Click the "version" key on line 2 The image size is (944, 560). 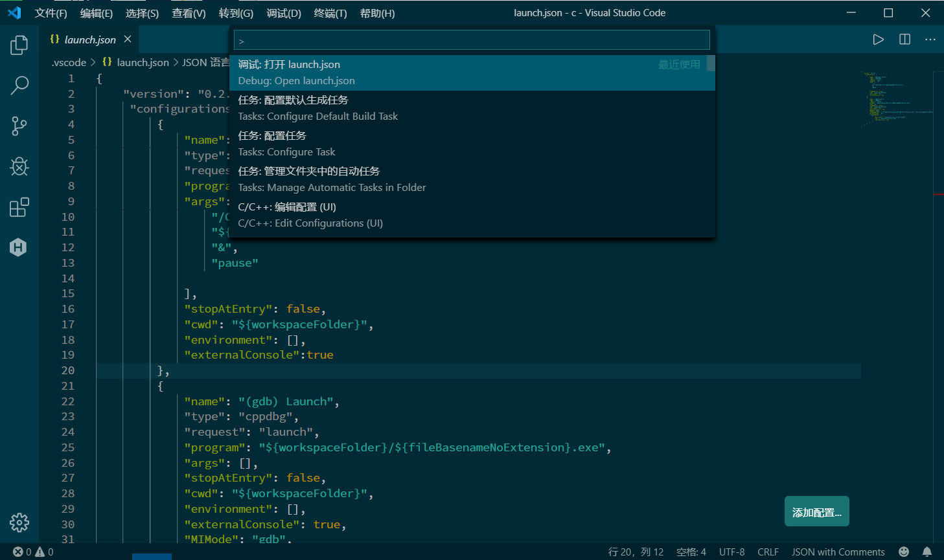point(154,94)
